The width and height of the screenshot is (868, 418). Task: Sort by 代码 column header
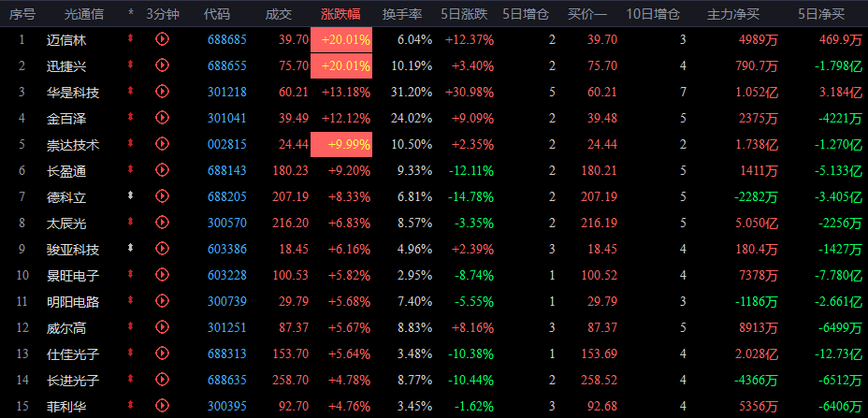(216, 14)
